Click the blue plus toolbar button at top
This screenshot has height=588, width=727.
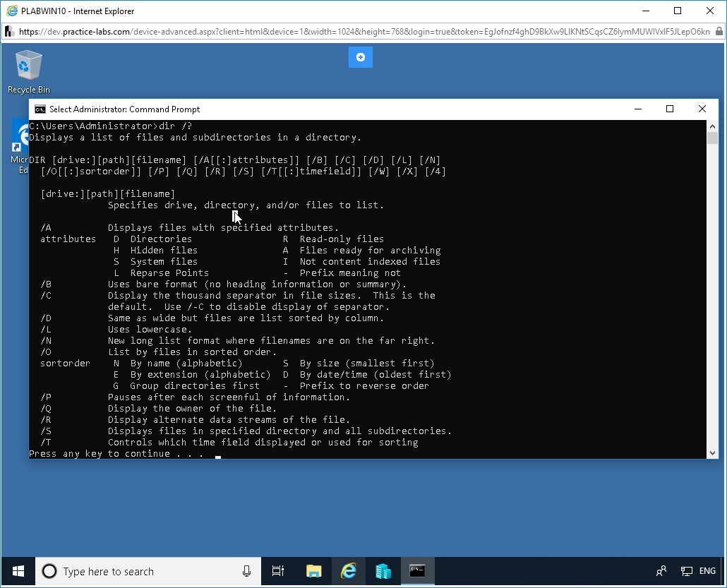360,57
